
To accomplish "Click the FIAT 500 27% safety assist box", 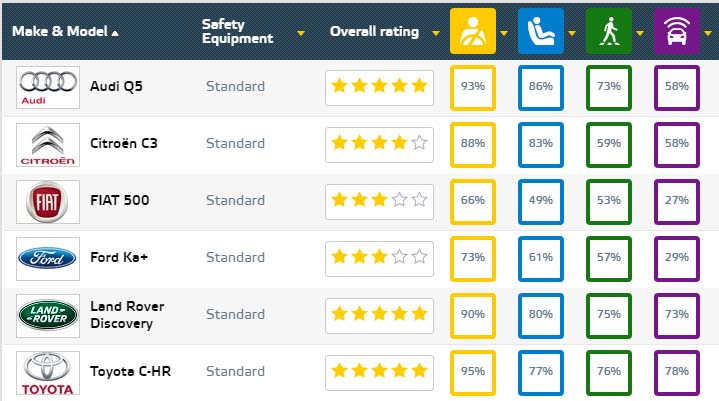I will (x=676, y=201).
